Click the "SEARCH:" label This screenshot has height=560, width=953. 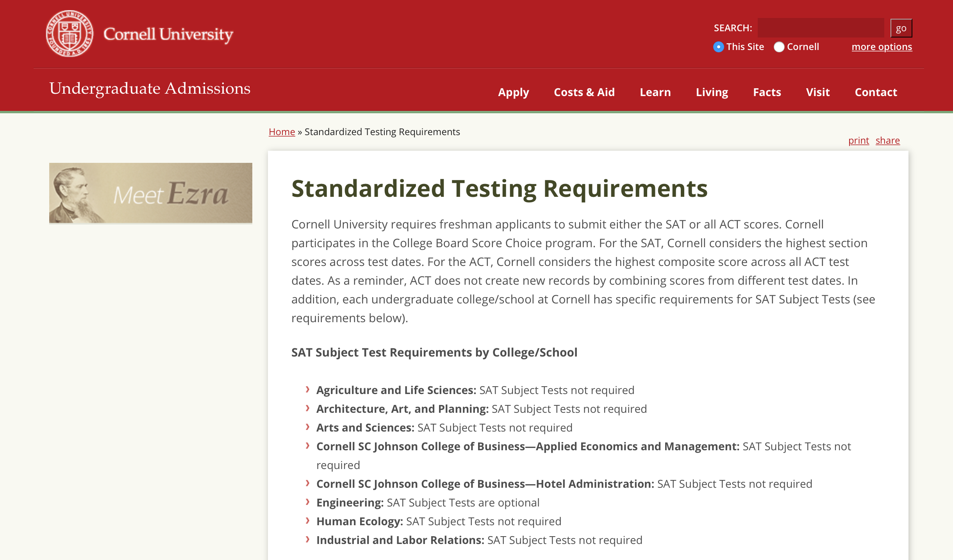click(733, 28)
